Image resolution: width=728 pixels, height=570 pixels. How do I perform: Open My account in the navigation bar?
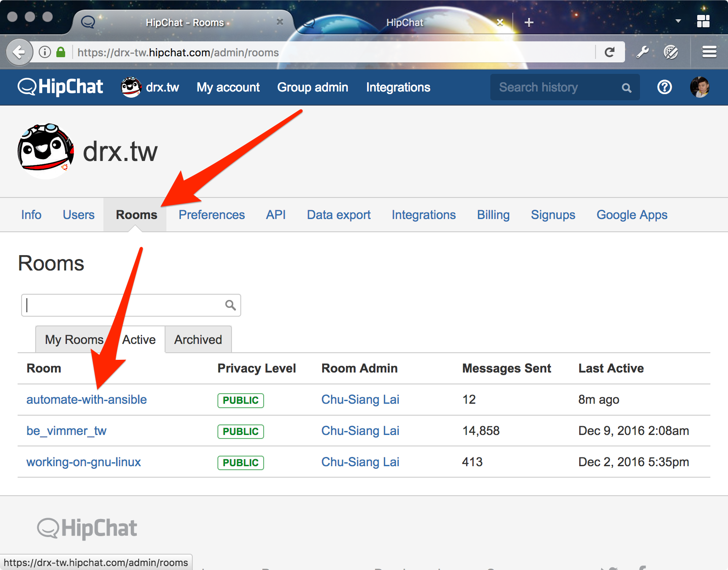click(x=228, y=87)
